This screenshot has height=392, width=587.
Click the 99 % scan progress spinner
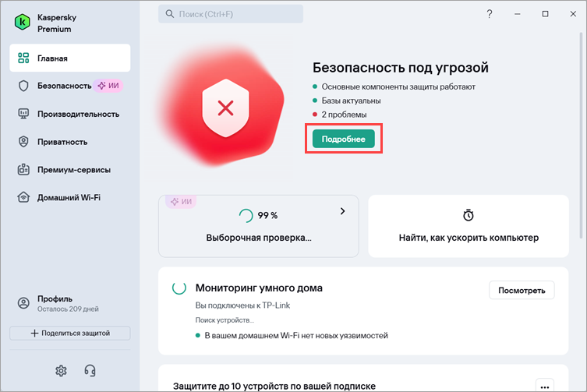(x=246, y=215)
